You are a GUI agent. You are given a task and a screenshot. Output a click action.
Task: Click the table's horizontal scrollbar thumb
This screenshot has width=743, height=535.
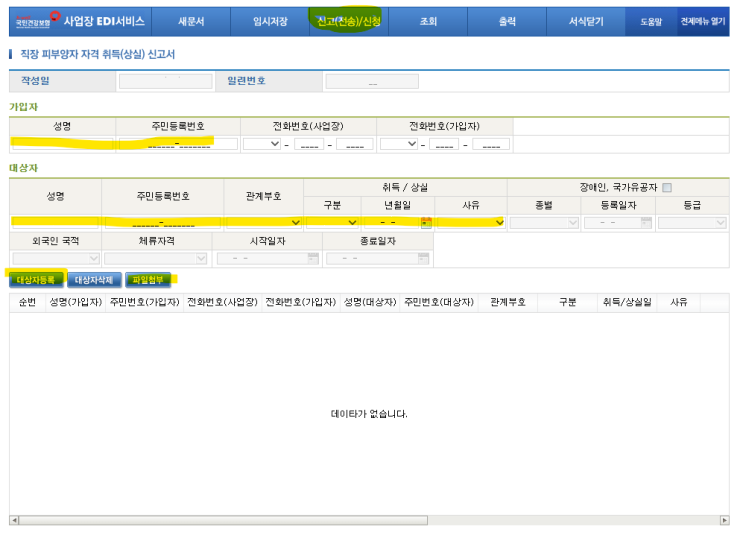[223, 520]
